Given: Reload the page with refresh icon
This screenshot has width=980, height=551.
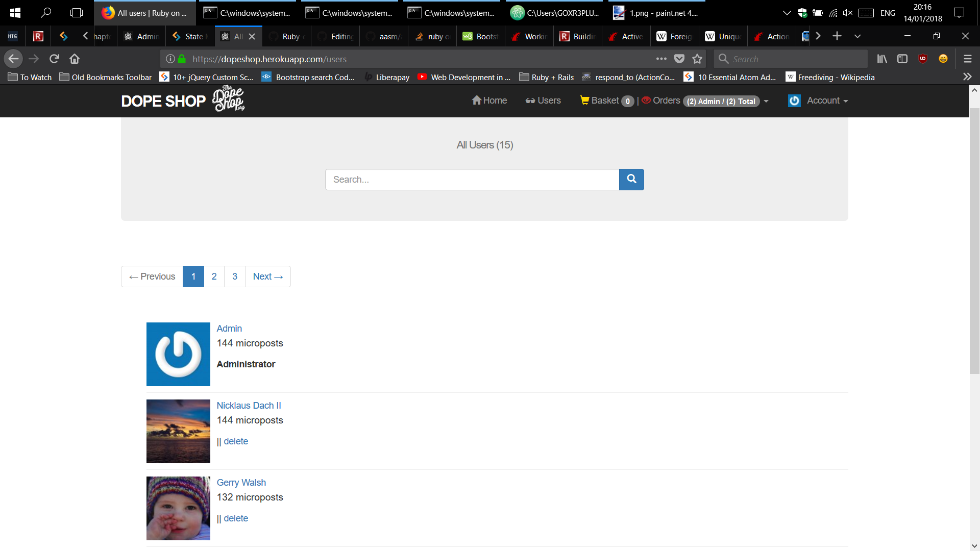Looking at the screenshot, I should (54, 59).
